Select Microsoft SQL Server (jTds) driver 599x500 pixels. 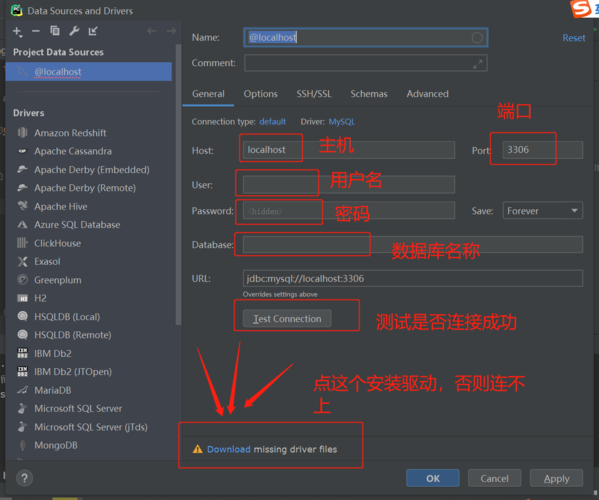[x=91, y=427]
